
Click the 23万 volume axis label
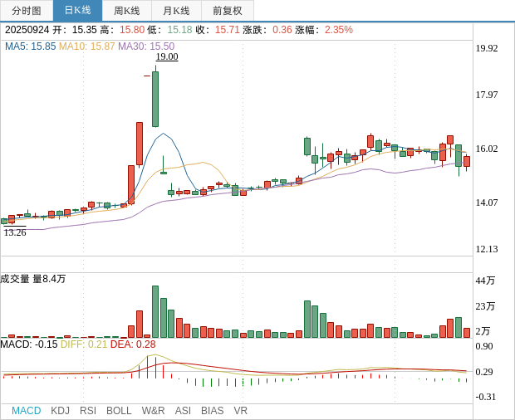[x=485, y=306]
